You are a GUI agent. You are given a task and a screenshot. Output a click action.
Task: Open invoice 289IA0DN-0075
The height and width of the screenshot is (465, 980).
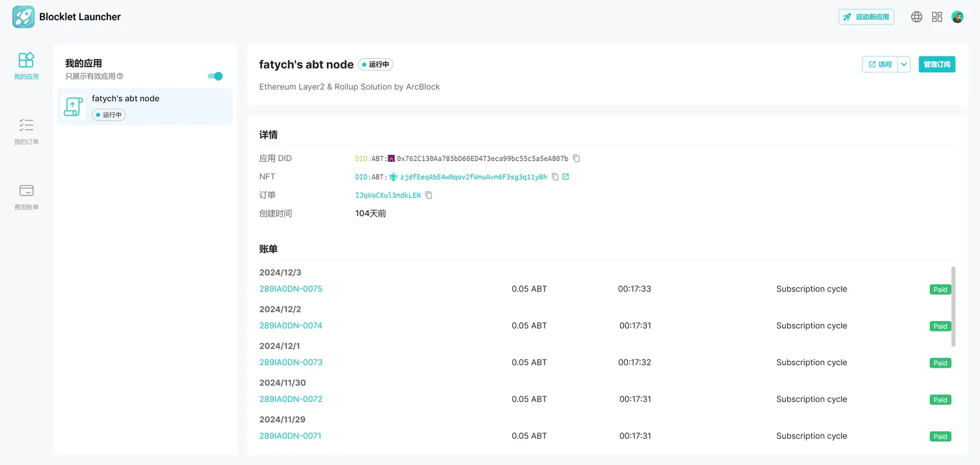point(291,289)
